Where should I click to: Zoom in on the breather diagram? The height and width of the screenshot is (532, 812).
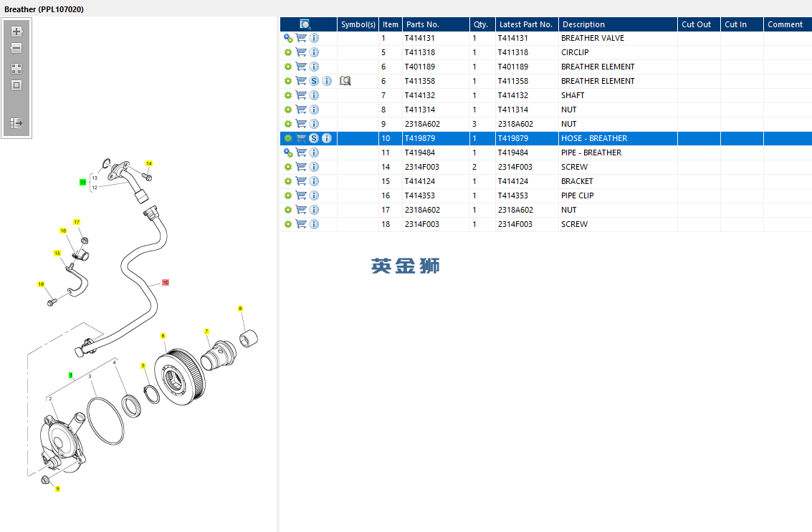16,32
